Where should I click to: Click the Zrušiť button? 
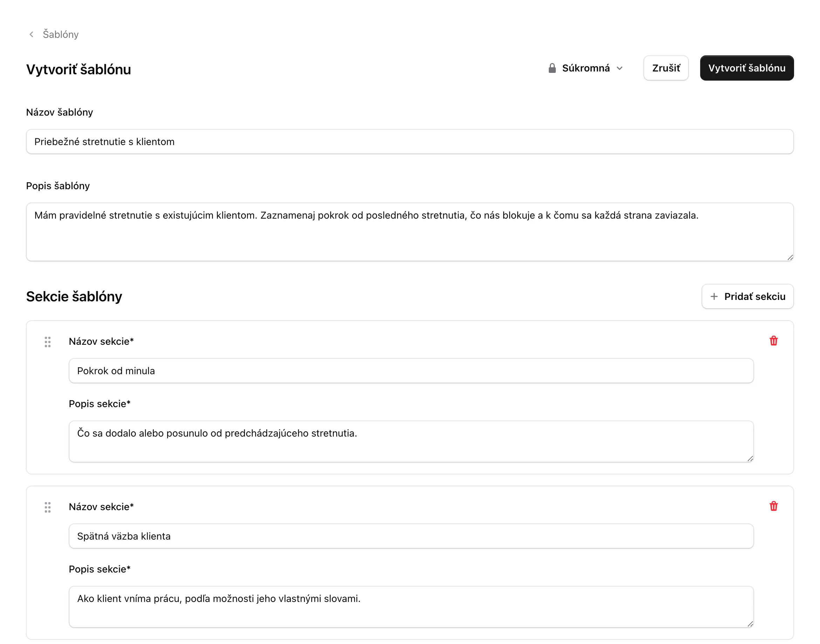[x=666, y=68]
